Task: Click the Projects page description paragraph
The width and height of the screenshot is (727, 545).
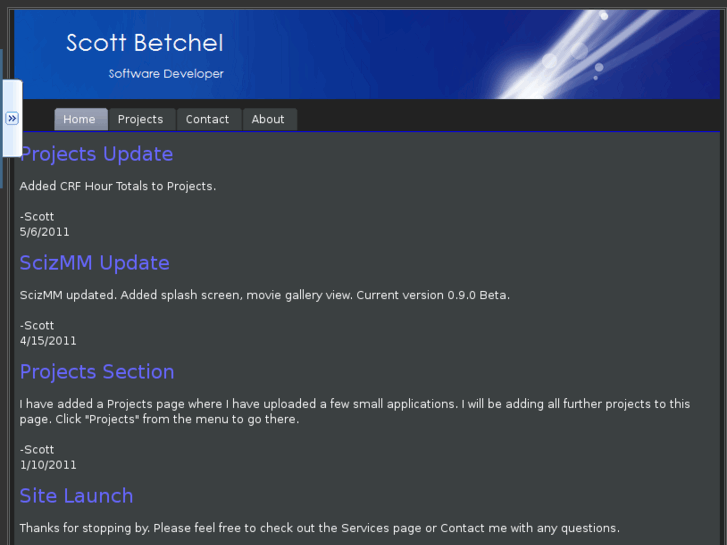Action: (x=354, y=411)
